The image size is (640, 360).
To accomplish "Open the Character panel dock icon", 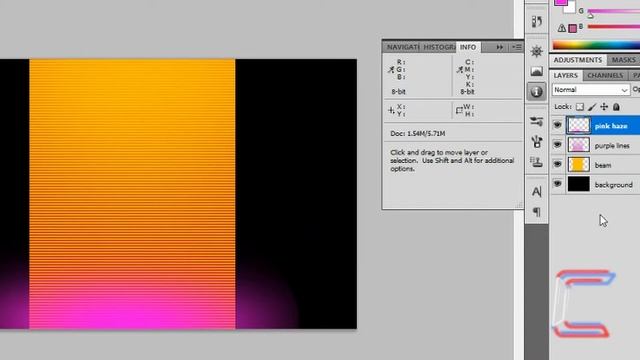I will click(x=536, y=191).
